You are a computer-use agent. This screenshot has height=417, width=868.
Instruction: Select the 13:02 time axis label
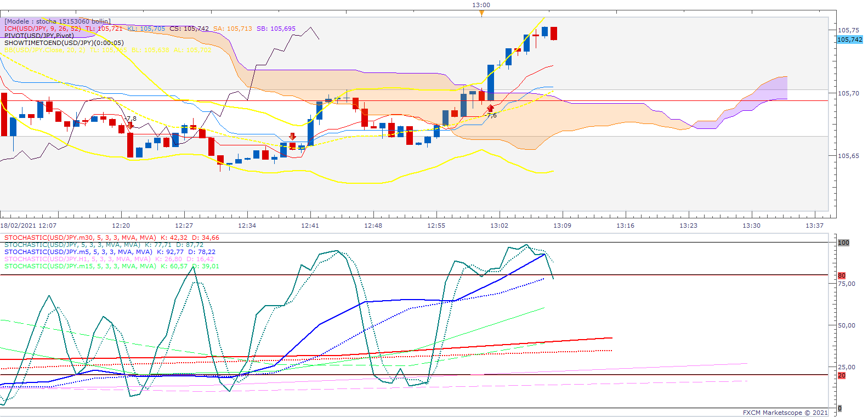500,226
